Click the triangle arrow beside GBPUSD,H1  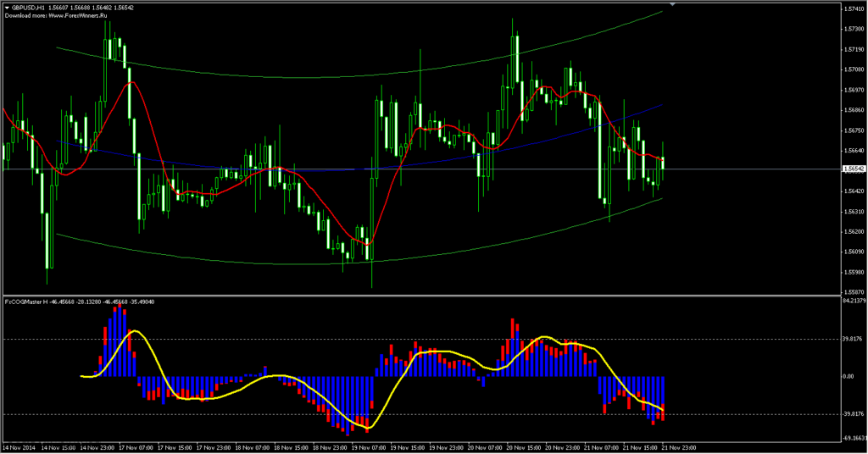point(6,8)
